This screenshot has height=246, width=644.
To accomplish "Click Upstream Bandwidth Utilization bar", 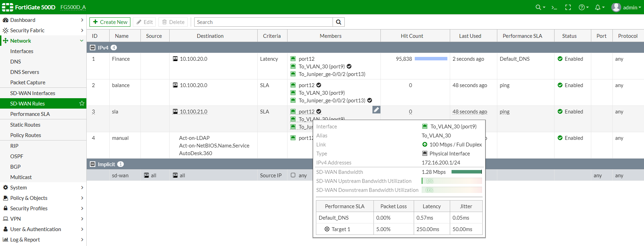I will pos(452,181).
